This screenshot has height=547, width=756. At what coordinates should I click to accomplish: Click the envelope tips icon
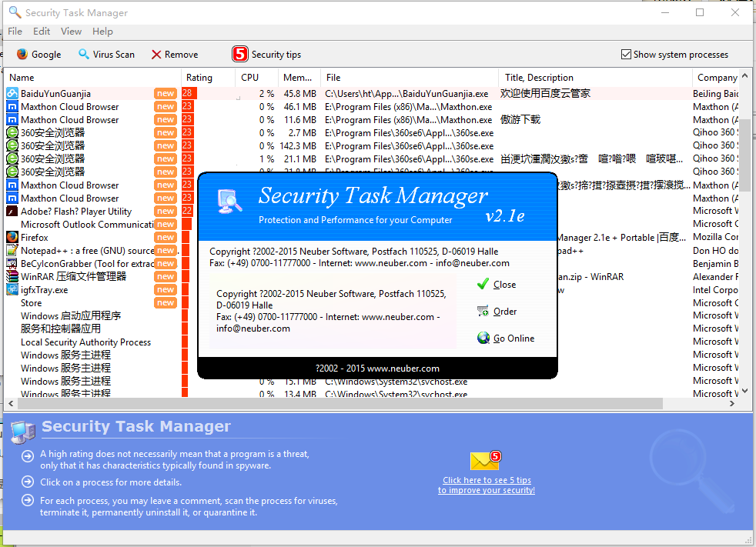[485, 461]
